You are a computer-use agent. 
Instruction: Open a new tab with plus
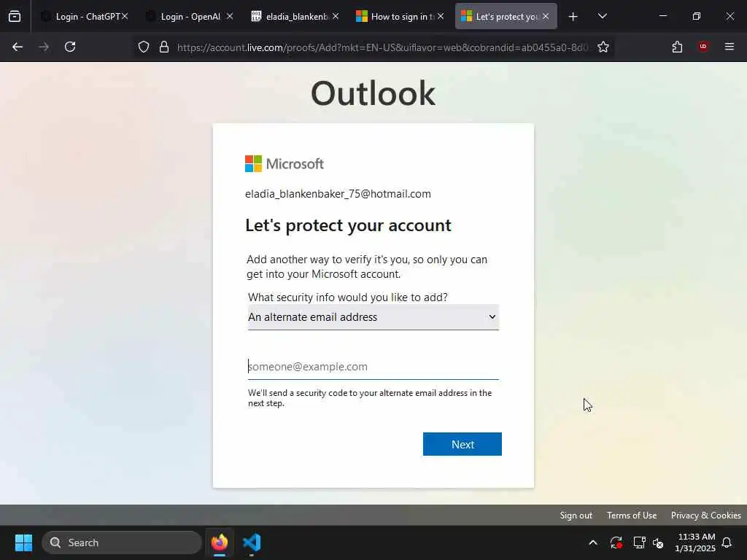coord(573,17)
